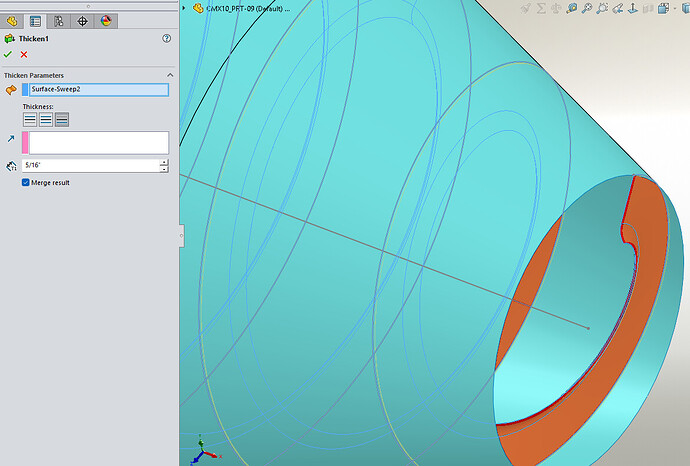This screenshot has height=466, width=690.
Task: Click the Normal To view icon
Action: [x=633, y=8]
